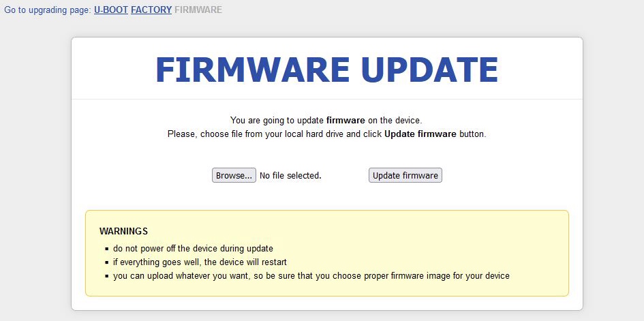This screenshot has height=321, width=644.
Task: Click the "Go to upgrading page:" label
Action: pyautogui.click(x=48, y=10)
